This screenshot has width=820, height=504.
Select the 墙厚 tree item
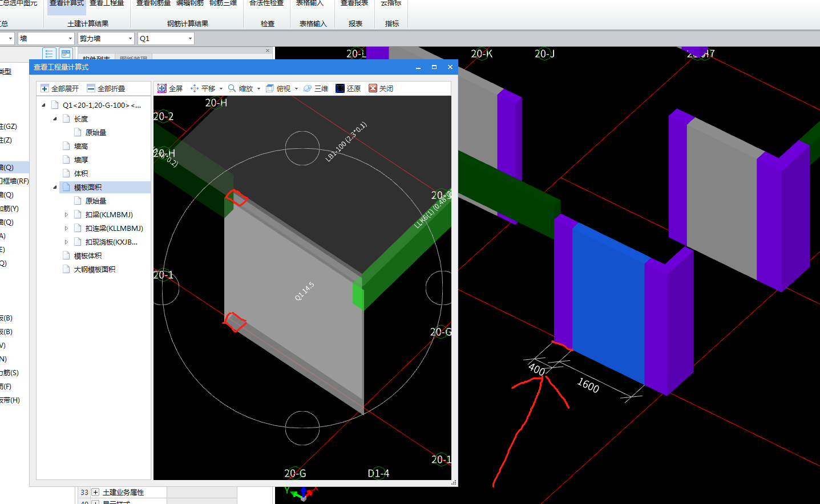81,160
